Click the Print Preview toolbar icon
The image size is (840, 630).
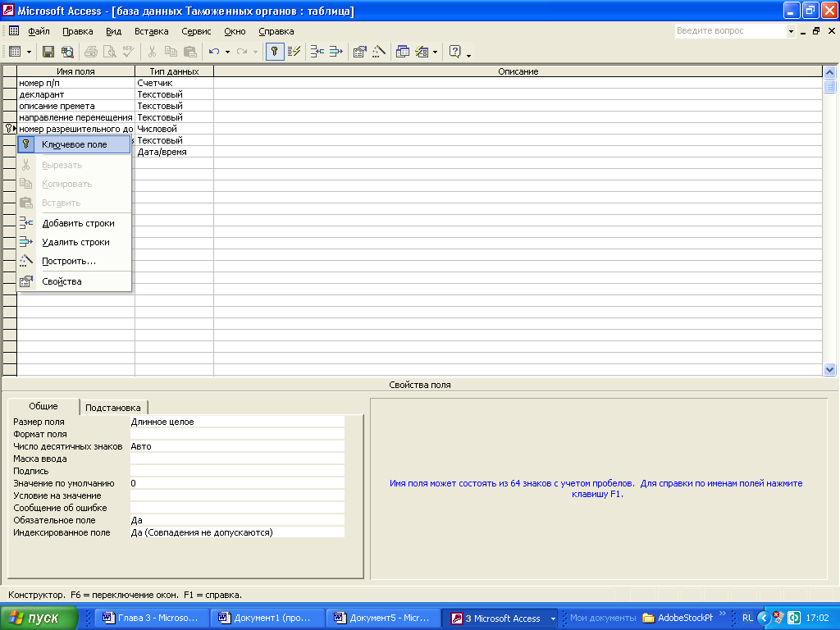pyautogui.click(x=109, y=52)
